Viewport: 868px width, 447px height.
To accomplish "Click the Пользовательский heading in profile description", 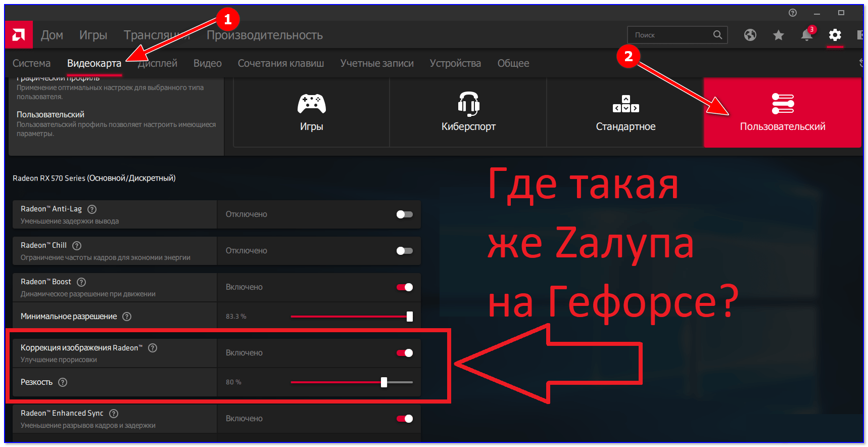I will (51, 115).
